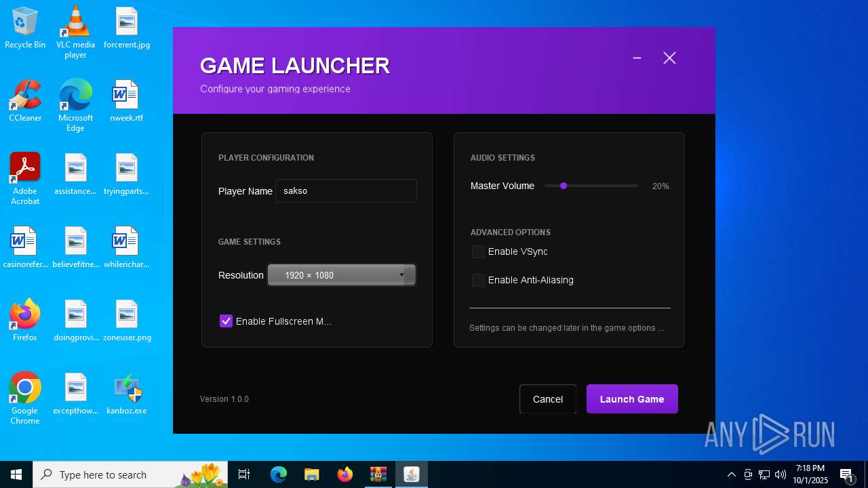Enable the Anti-Aliasing checkbox

coord(478,280)
